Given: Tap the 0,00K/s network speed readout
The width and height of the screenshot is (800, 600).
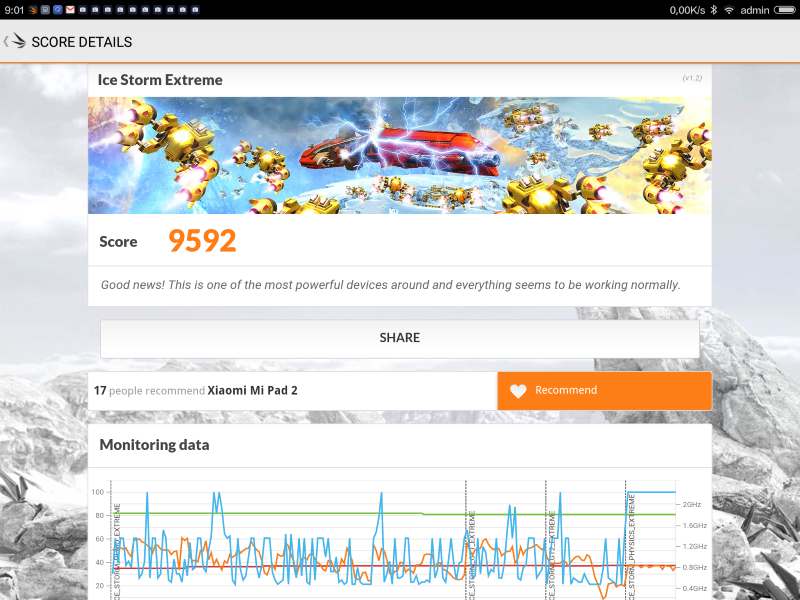Looking at the screenshot, I should 687,10.
